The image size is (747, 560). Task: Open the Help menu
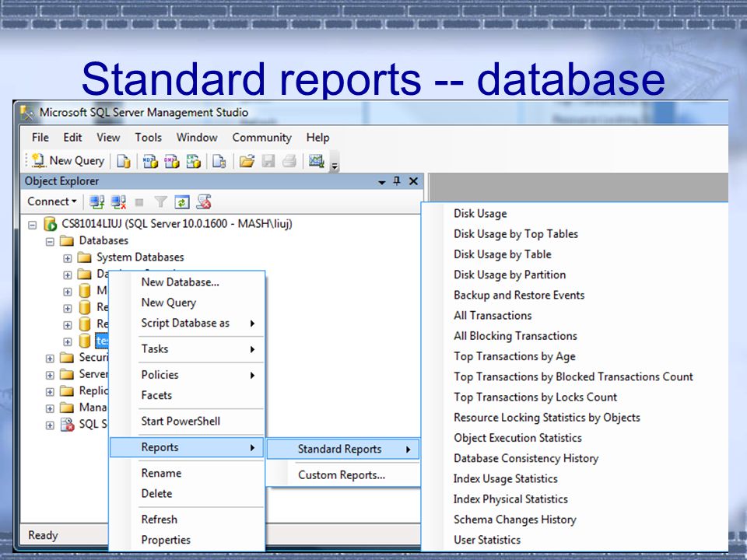click(317, 138)
